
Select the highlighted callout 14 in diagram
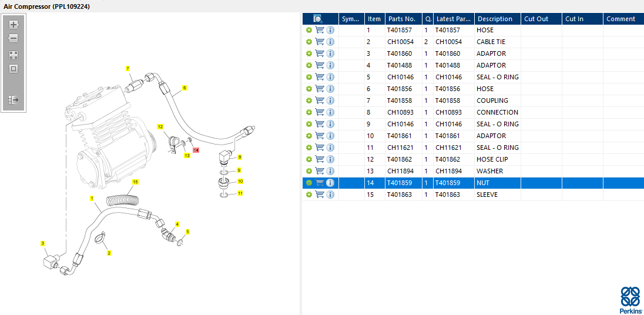click(x=196, y=150)
